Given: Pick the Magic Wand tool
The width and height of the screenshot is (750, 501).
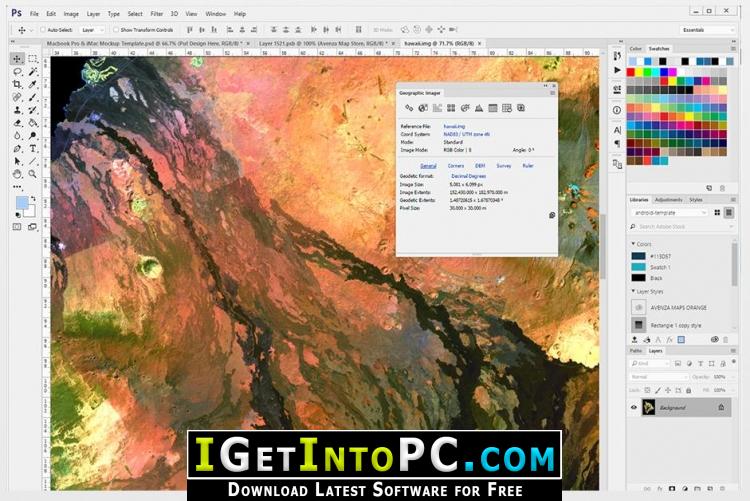Looking at the screenshot, I should tap(33, 72).
